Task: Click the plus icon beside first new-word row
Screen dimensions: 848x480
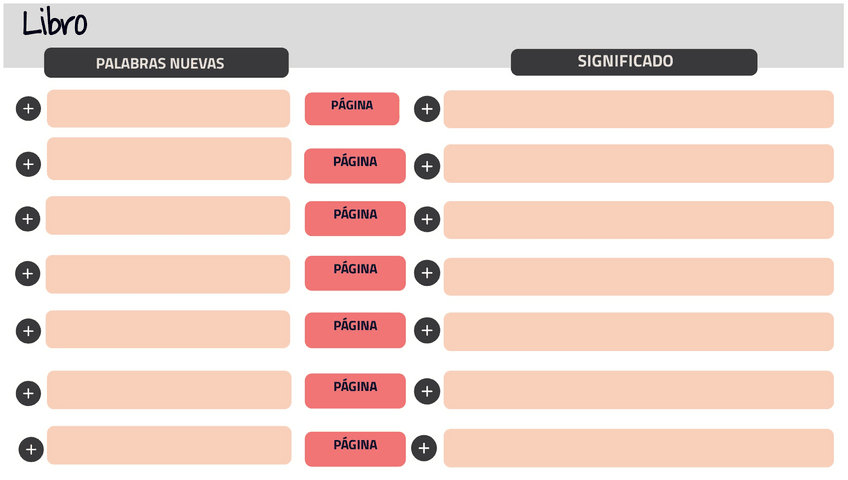Action: [28, 108]
